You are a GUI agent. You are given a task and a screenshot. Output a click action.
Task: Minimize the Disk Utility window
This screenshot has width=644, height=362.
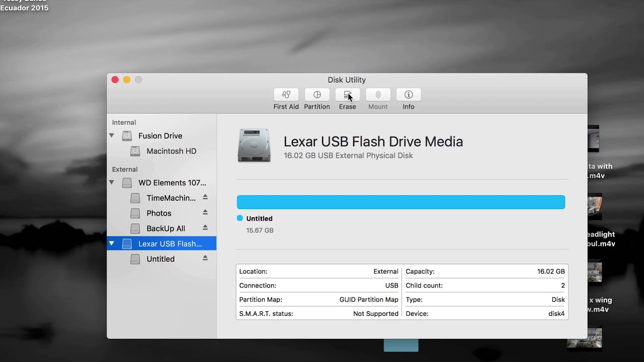point(127,79)
